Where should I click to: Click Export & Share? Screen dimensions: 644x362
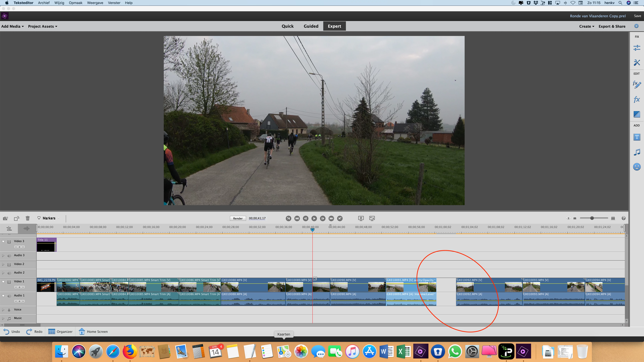coord(612,27)
